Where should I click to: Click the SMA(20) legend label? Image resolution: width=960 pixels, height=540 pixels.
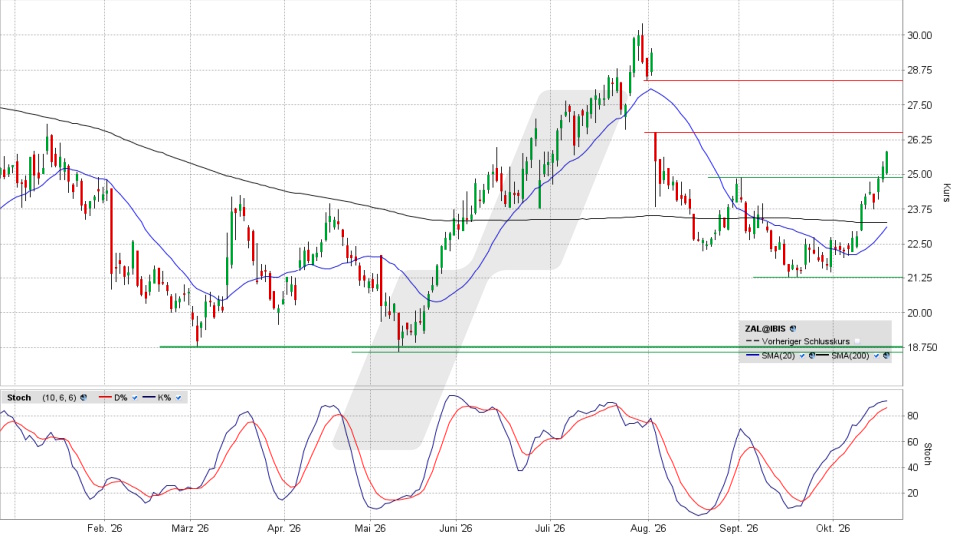pyautogui.click(x=778, y=356)
